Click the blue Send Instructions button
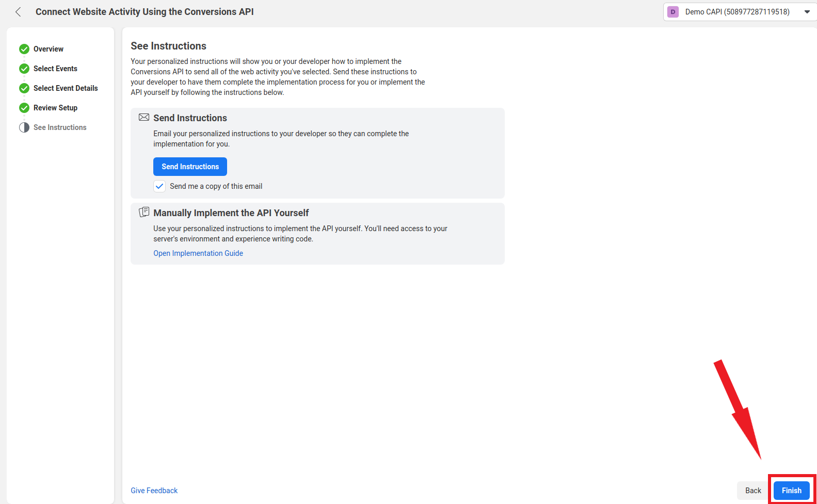Screen dimensions: 817x504 pos(190,167)
